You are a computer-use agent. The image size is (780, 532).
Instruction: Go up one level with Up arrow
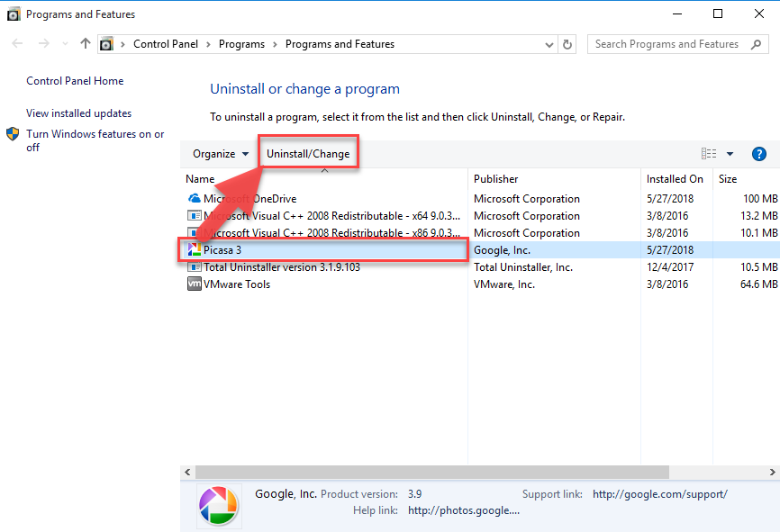(86, 44)
